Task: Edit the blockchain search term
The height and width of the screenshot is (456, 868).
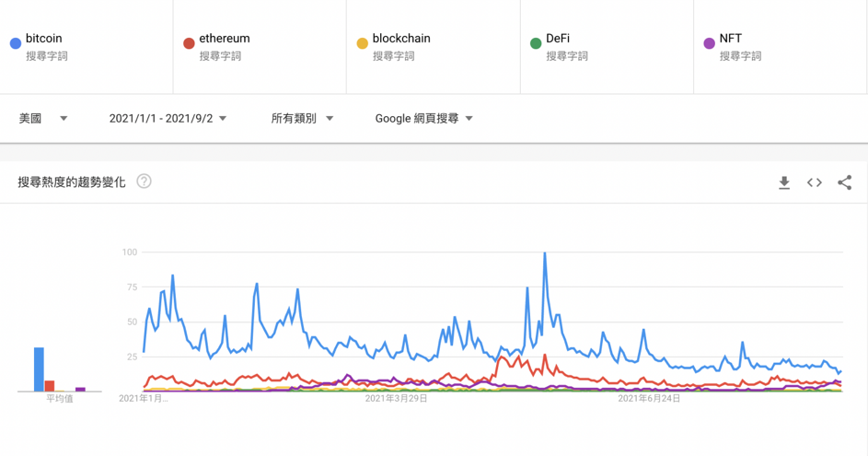Action: [x=401, y=39]
